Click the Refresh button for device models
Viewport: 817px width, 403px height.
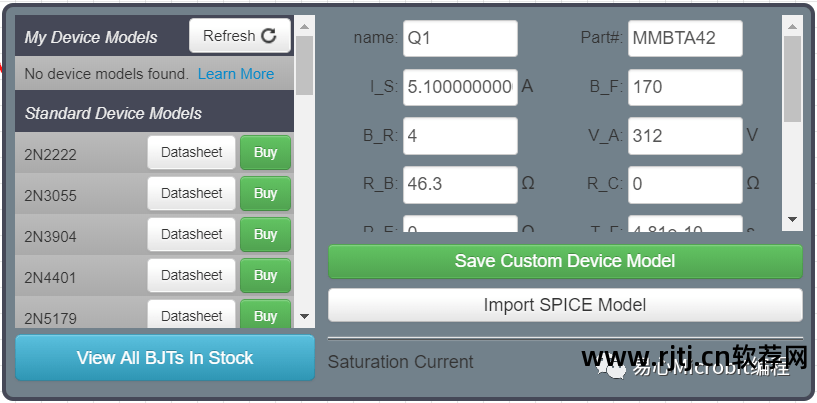click(239, 36)
